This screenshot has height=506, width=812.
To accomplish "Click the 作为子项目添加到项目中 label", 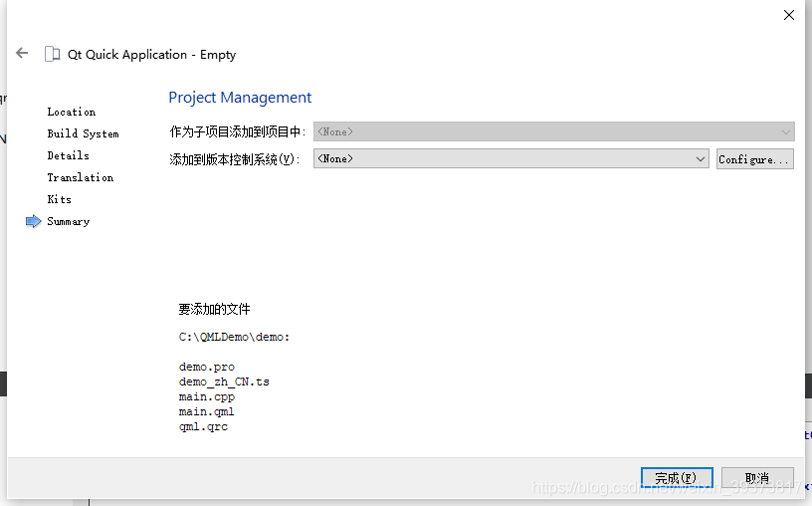I will 237,131.
